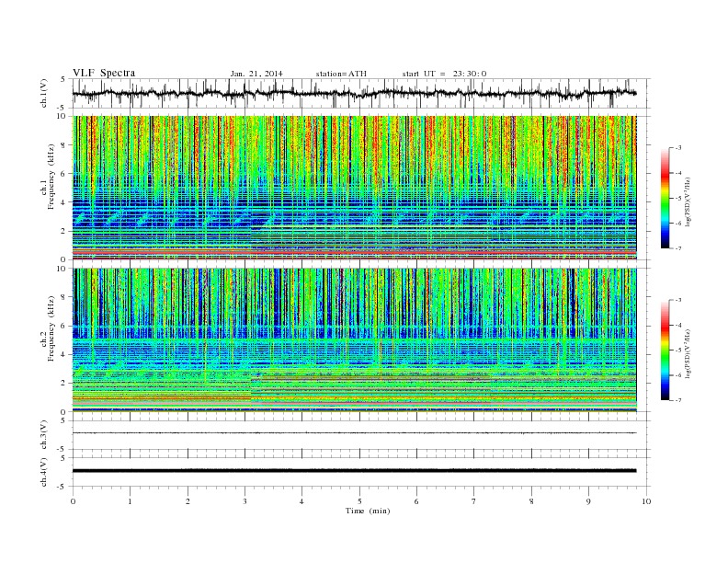728x563 pixels.
Task: Click the ch.2 PSD color bar
Action: [x=665, y=350]
